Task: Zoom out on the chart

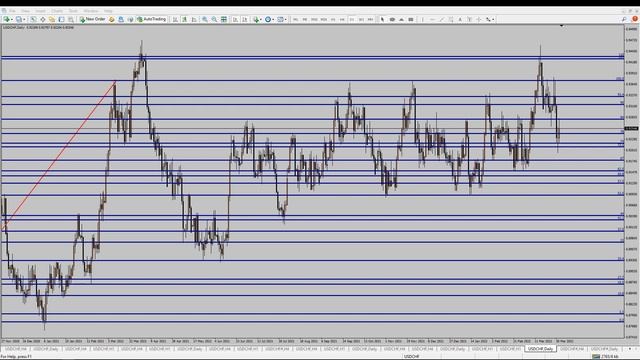Action: pos(214,19)
